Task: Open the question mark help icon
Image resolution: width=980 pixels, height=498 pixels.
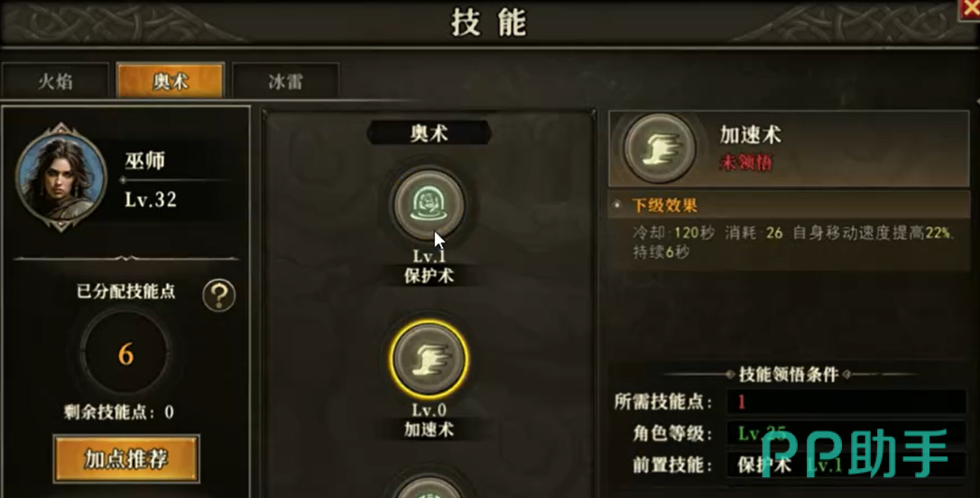Action: pyautogui.click(x=218, y=295)
